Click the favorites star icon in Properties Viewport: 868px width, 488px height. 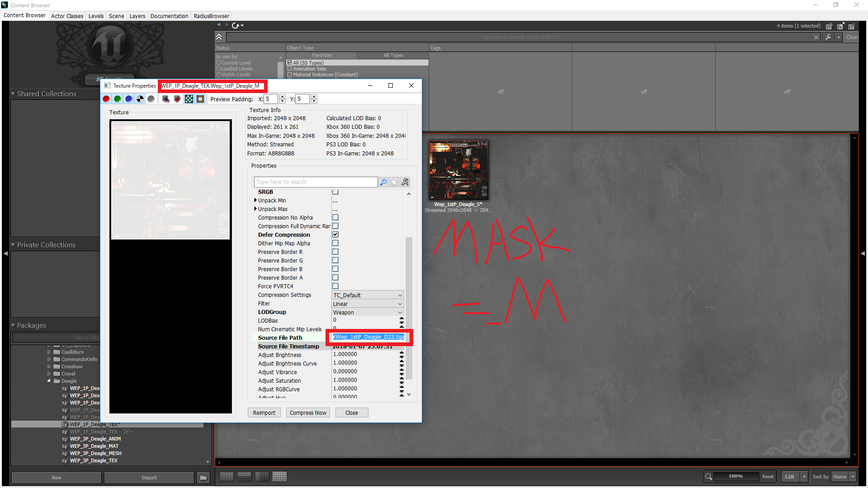[394, 182]
